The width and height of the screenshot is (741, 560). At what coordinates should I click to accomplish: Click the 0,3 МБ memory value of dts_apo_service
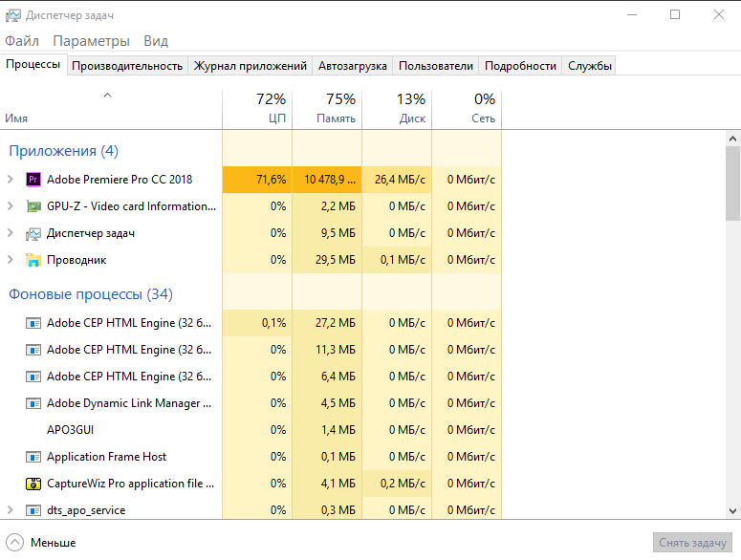coord(338,510)
